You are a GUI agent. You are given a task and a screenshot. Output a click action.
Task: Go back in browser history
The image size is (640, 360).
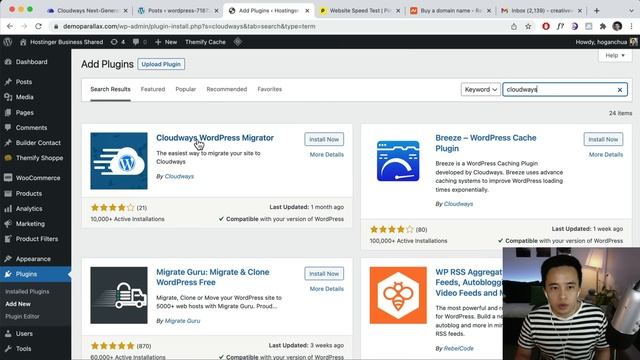pyautogui.click(x=10, y=26)
